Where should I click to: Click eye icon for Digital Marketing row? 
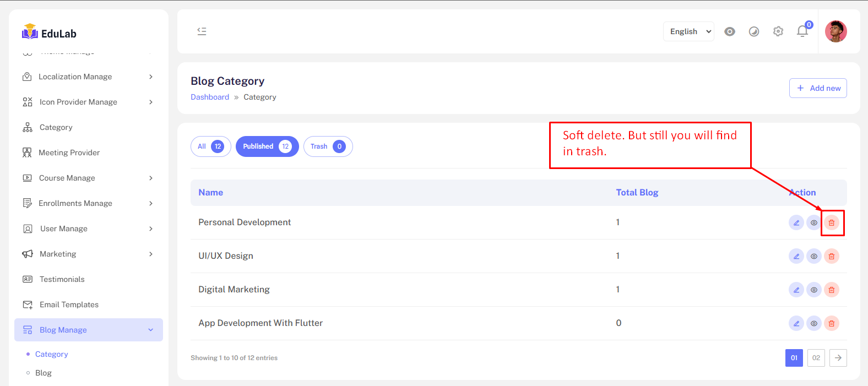coord(813,290)
